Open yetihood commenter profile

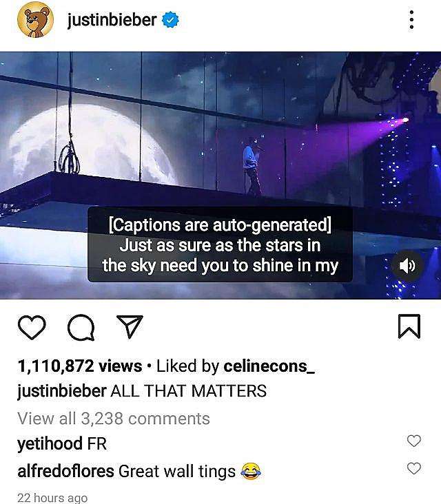(x=49, y=443)
